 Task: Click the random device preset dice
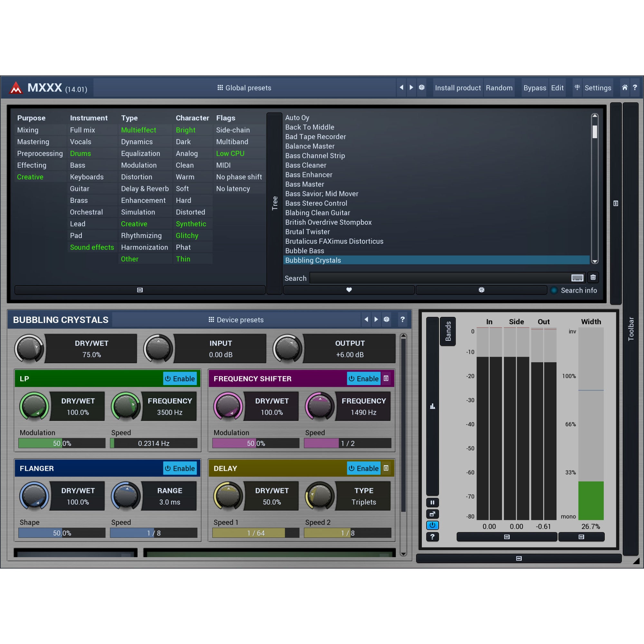386,319
